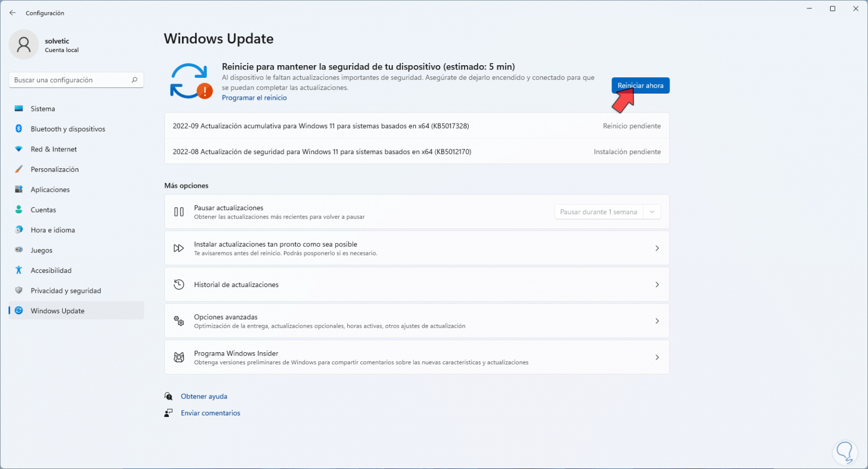Click the Hora e idioma globe icon
This screenshot has width=868, height=469.
(x=19, y=230)
